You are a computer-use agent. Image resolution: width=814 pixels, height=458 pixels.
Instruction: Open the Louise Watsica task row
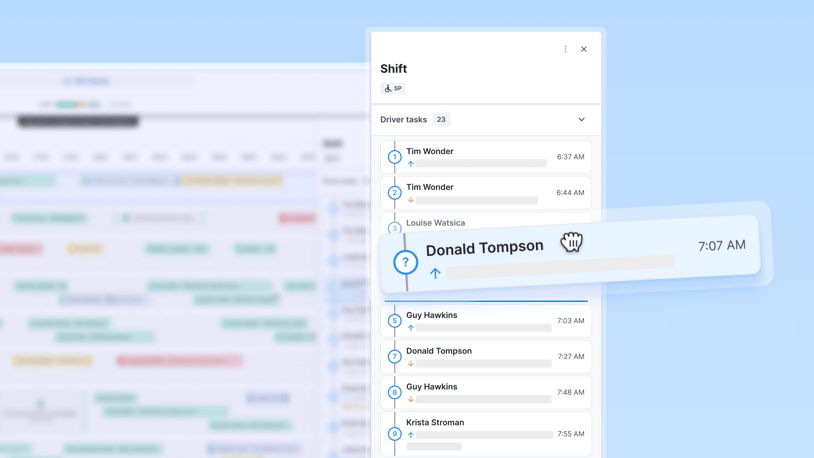[486, 223]
